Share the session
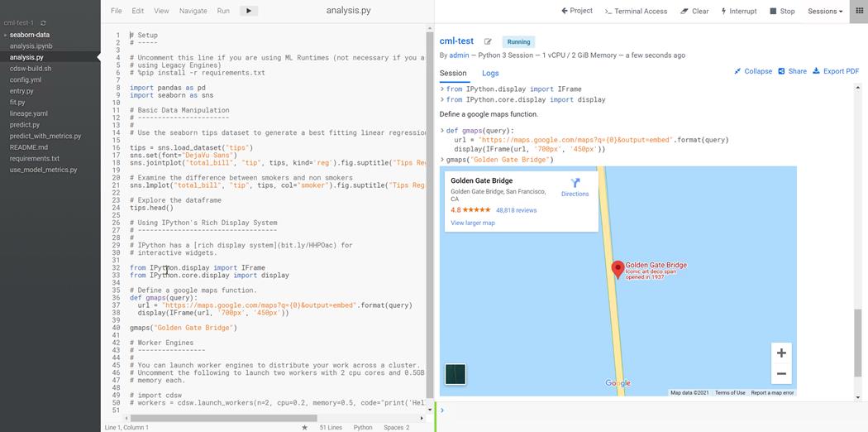 tap(792, 71)
